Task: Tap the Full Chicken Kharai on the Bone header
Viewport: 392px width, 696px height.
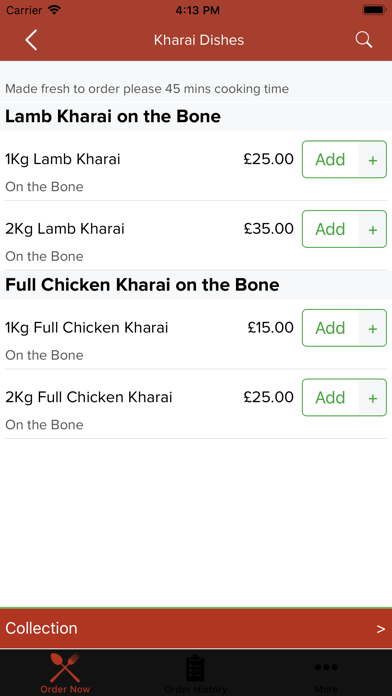Action: [x=142, y=285]
